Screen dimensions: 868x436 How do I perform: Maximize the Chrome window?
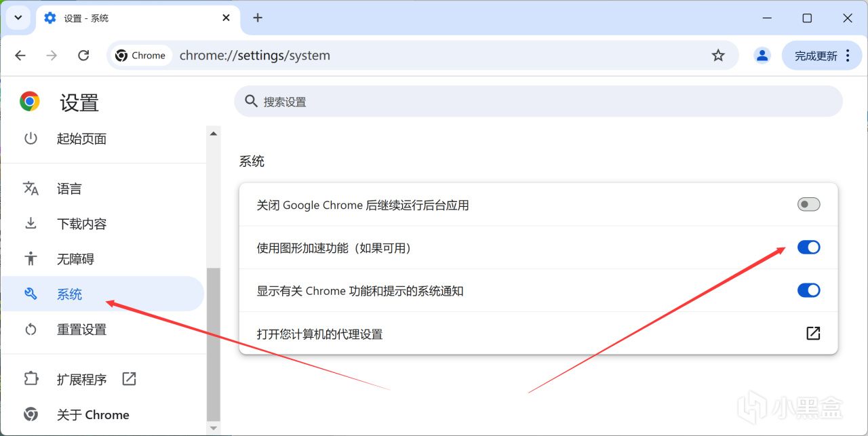807,18
